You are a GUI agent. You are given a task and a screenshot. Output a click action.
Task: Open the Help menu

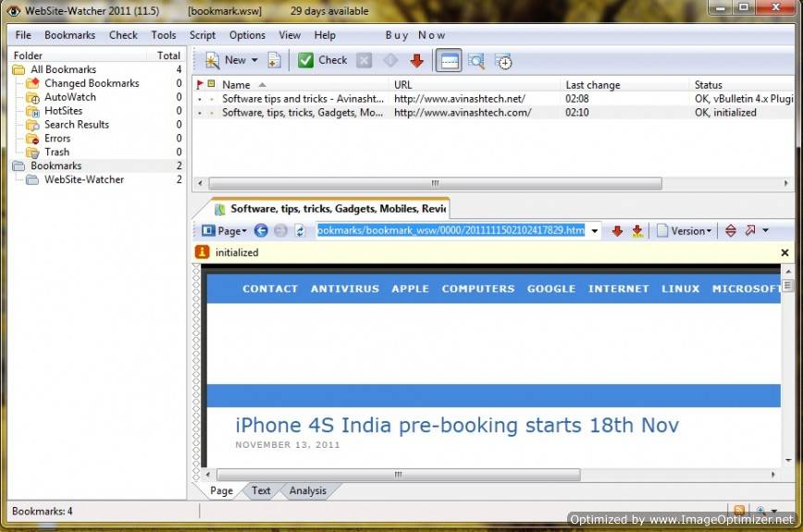[x=325, y=35]
